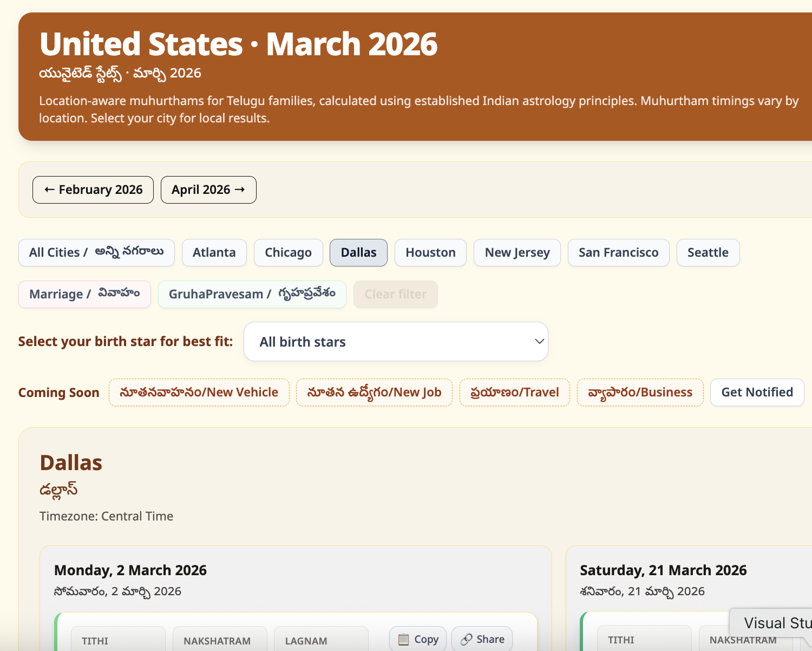812x651 pixels.
Task: Go to previous month February 2026
Action: coord(93,190)
